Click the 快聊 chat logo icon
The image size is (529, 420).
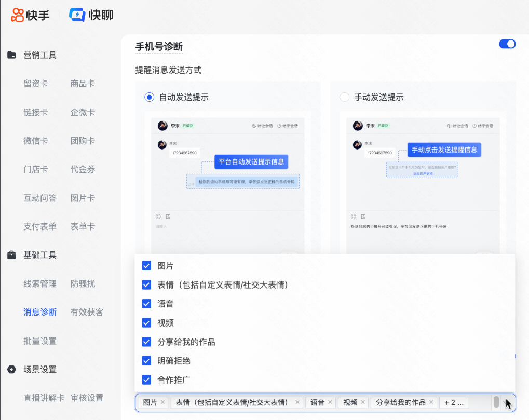pos(77,15)
